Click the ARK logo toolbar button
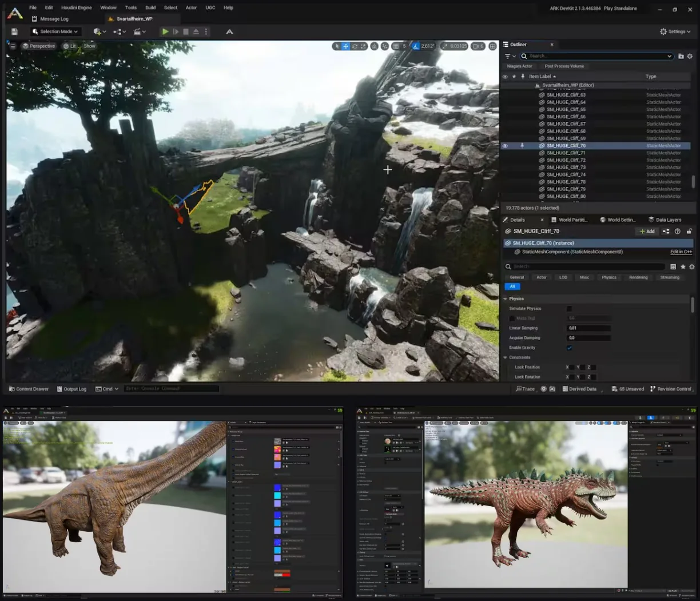The image size is (700, 601). (x=229, y=31)
